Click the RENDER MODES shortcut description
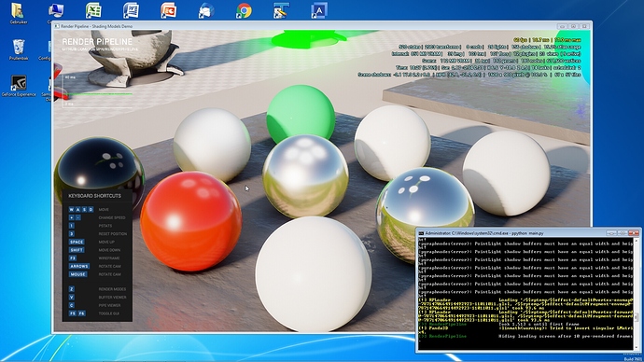Screen dimensions: 644x362 coord(112,289)
